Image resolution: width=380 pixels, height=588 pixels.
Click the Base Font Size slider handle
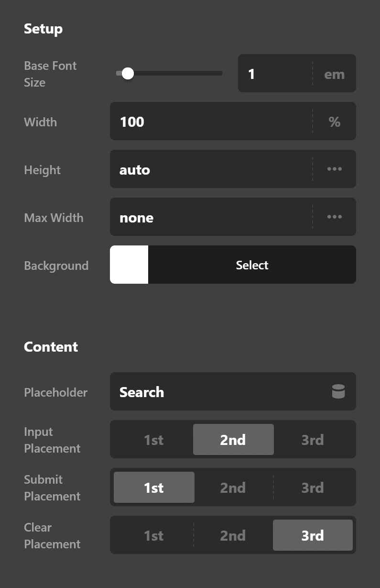tap(128, 73)
